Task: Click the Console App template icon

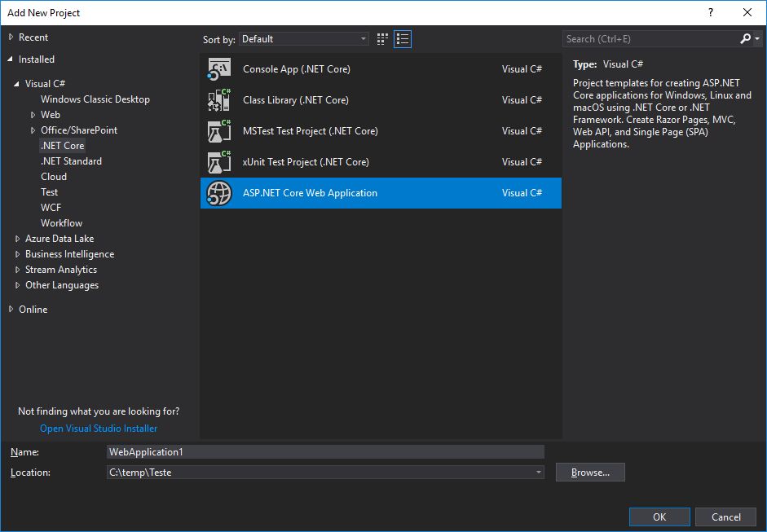Action: point(218,69)
